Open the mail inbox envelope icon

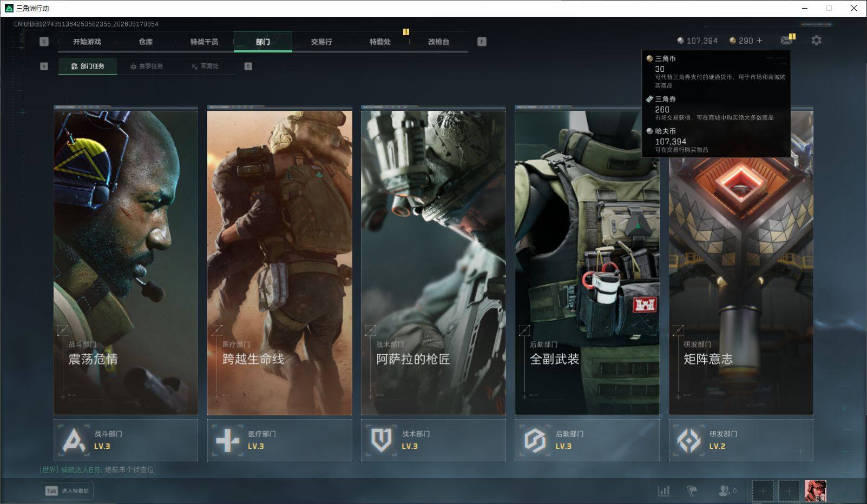click(786, 41)
